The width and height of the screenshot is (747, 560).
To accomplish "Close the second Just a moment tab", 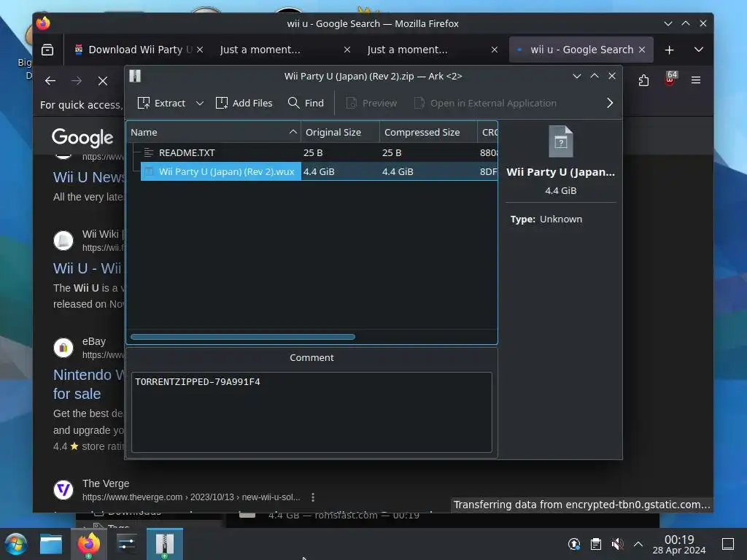I will (x=495, y=50).
